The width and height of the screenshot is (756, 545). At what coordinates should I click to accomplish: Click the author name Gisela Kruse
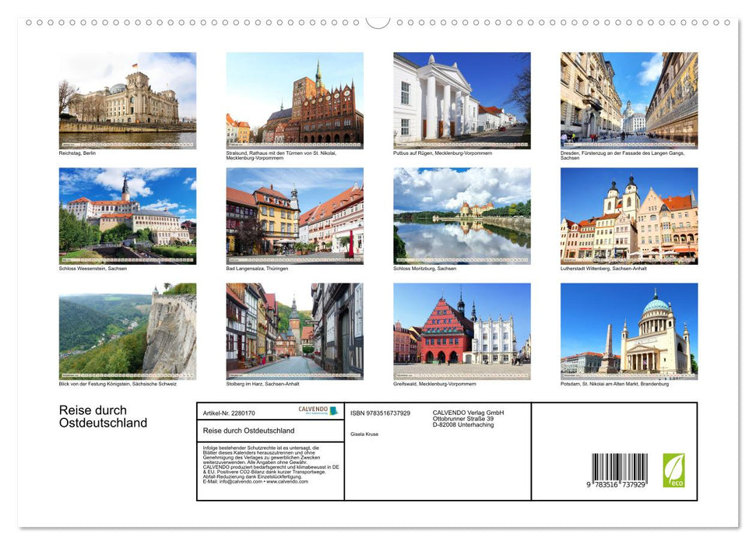tap(364, 434)
